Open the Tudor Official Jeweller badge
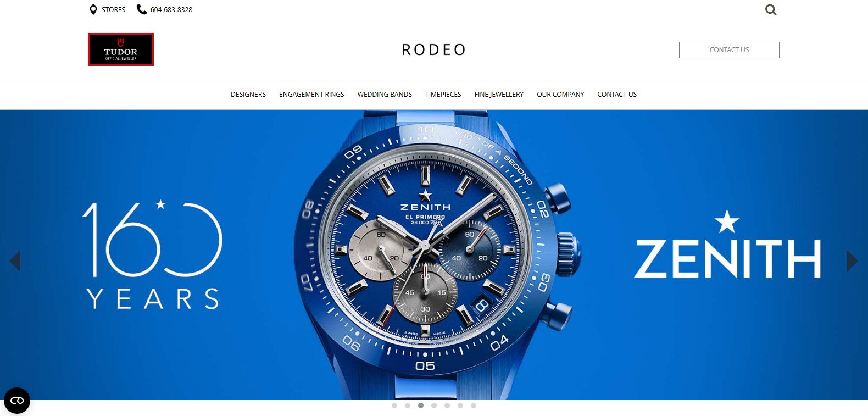Image resolution: width=868 pixels, height=416 pixels. coord(121,49)
